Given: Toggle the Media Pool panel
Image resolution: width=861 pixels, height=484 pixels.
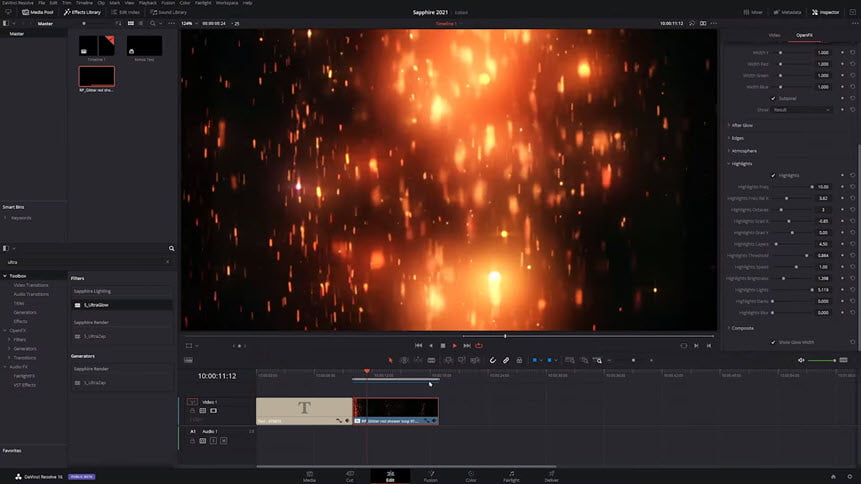Looking at the screenshot, I should click(38, 12).
